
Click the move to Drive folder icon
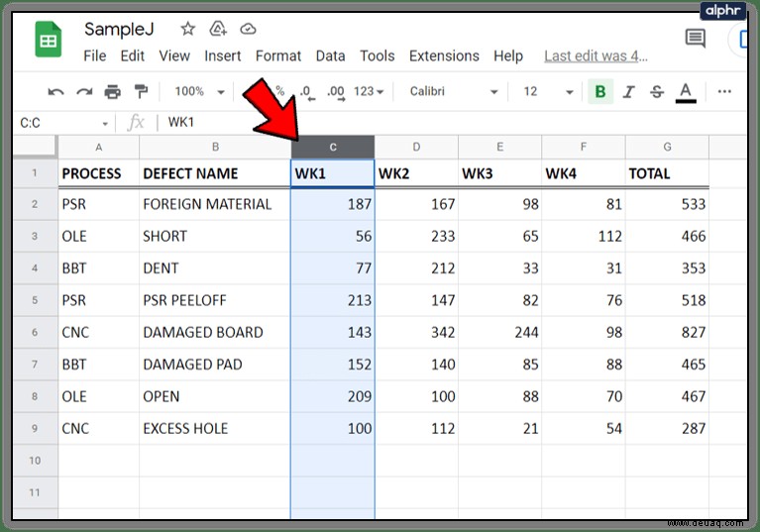click(x=218, y=29)
